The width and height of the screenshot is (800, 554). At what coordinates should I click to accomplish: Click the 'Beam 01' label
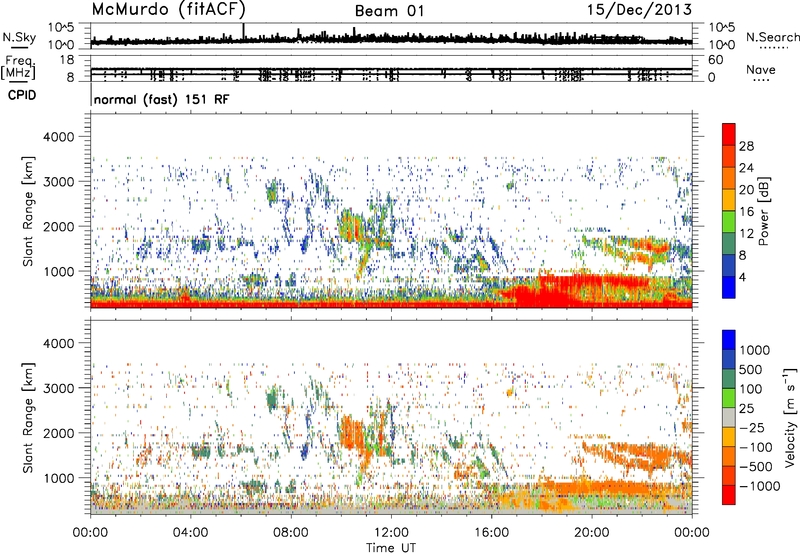coord(389,11)
